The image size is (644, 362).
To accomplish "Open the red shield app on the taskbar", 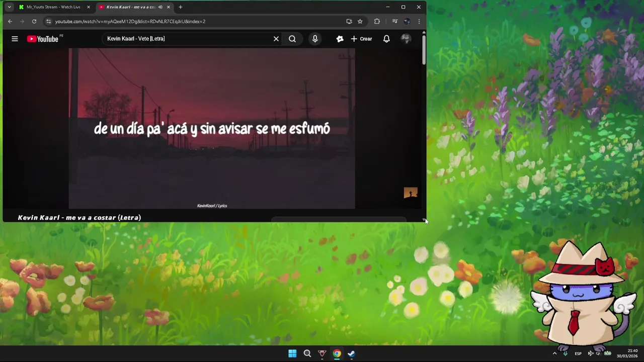I will pos(322,353).
